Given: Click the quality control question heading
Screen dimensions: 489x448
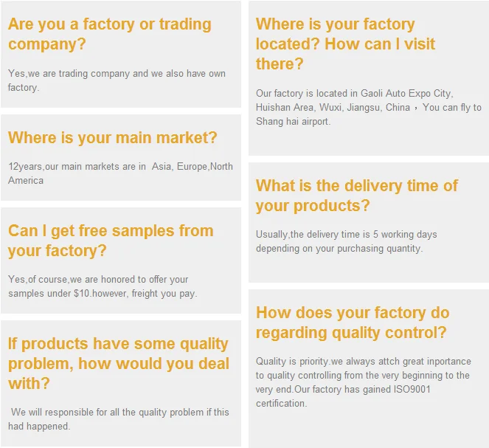Looking at the screenshot, I should pyautogui.click(x=352, y=323).
